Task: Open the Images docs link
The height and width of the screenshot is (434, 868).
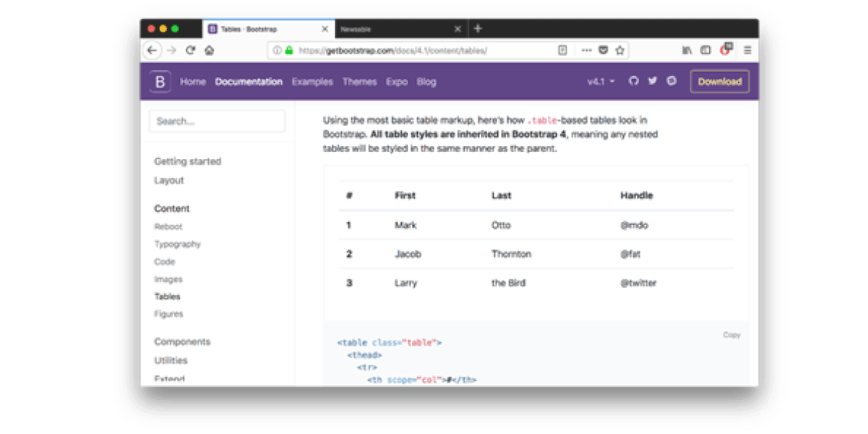Action: 169,279
